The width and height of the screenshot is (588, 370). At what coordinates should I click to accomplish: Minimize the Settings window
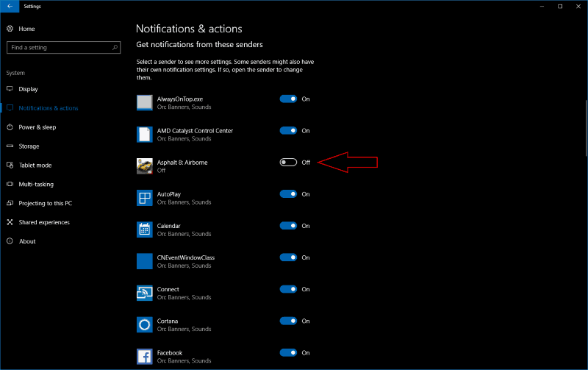(x=542, y=7)
